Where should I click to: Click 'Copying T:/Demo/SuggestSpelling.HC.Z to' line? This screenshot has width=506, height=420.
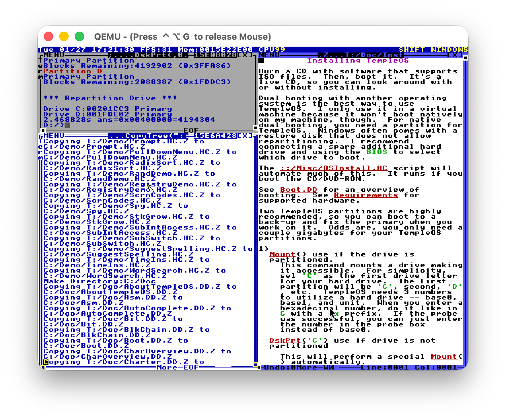(148, 249)
